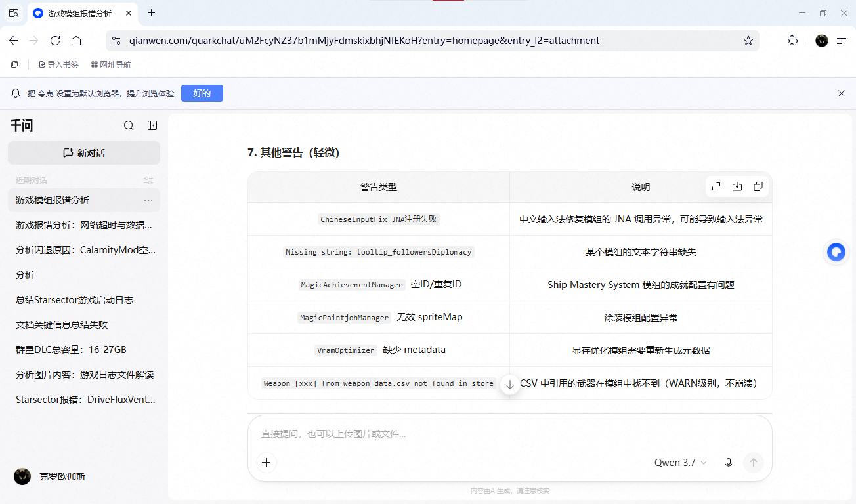The width and height of the screenshot is (856, 504).
Task: Open options for 游戏模组报错分析 conversation
Action: (148, 200)
